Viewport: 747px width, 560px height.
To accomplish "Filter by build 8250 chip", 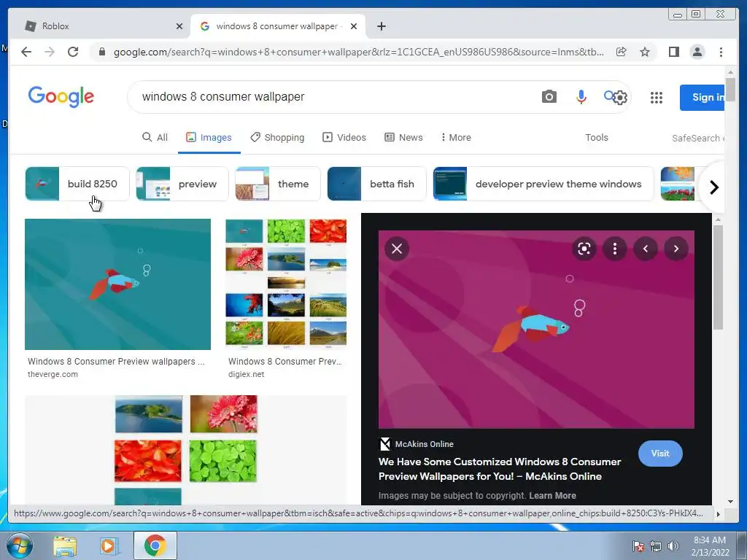I will (x=77, y=184).
